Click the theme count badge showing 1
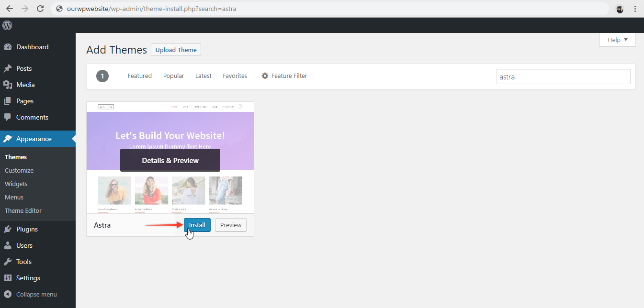This screenshot has height=308, width=644. pyautogui.click(x=102, y=76)
